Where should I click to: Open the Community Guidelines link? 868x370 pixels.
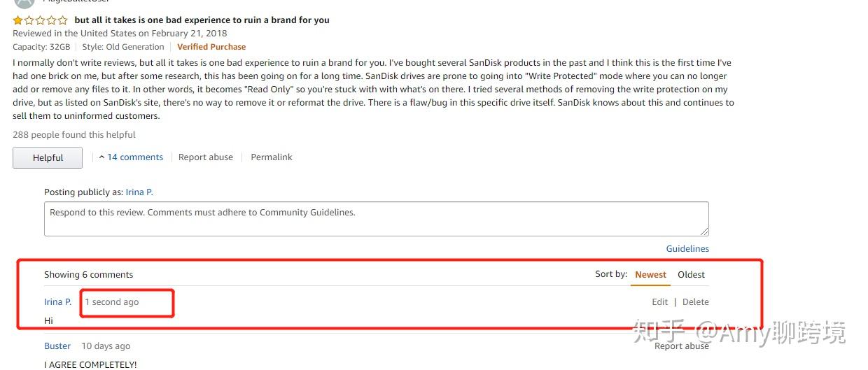click(687, 249)
